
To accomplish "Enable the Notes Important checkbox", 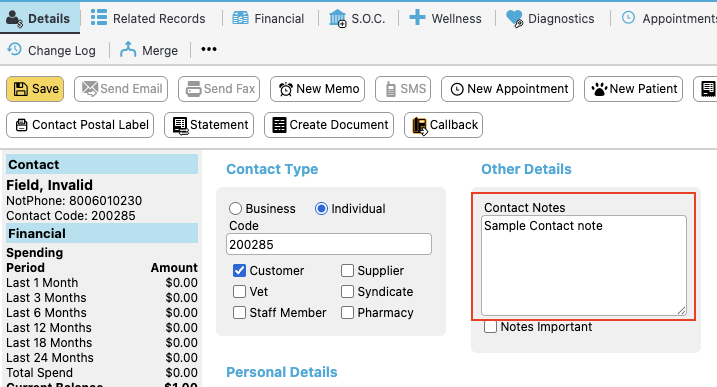I will click(x=490, y=327).
